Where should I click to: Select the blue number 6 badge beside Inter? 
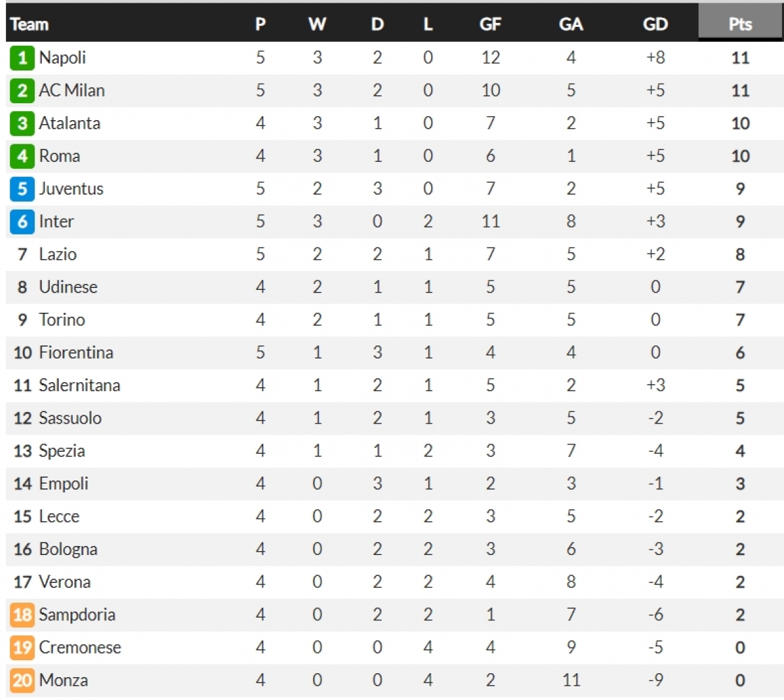(x=22, y=221)
